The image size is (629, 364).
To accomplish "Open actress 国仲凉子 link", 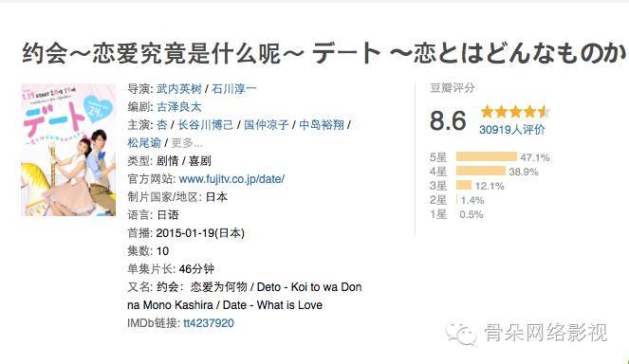I will [x=267, y=125].
